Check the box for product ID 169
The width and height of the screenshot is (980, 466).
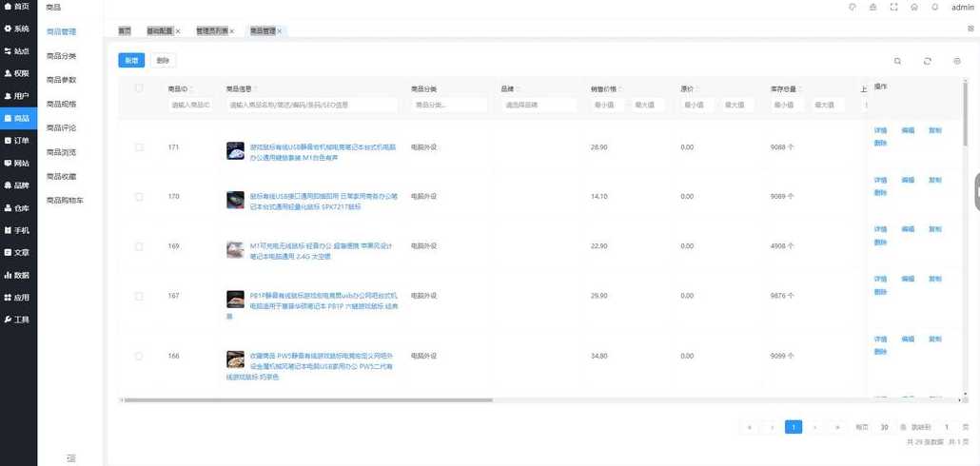coord(139,246)
